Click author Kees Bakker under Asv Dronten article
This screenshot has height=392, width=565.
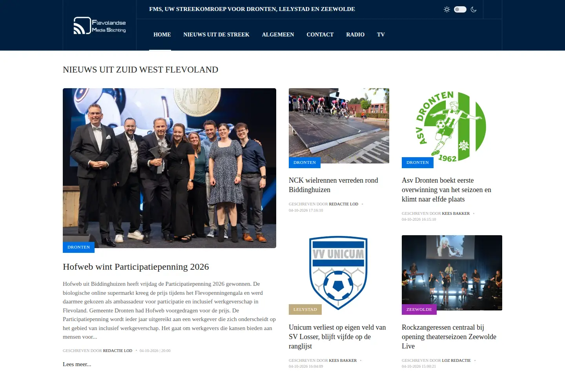click(456, 213)
